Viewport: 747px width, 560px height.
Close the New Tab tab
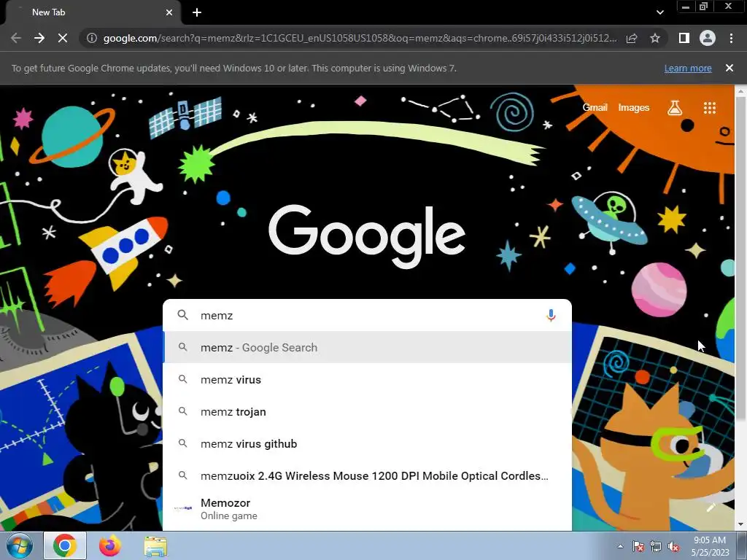click(169, 12)
